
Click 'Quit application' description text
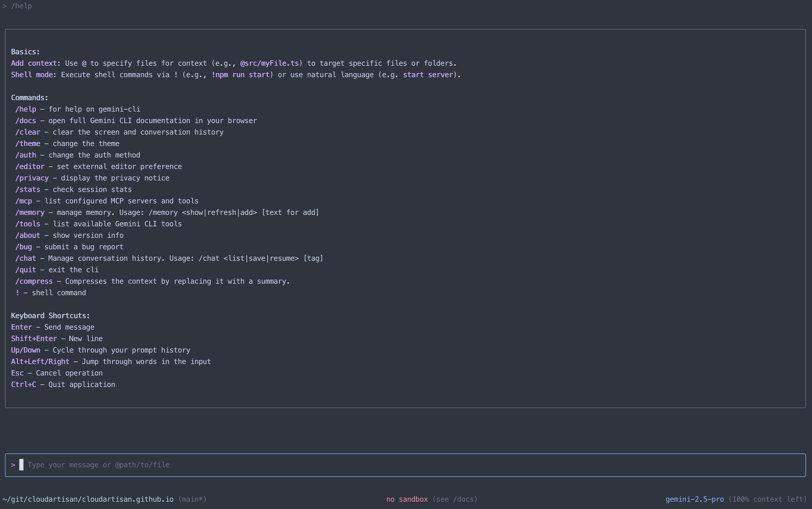click(x=82, y=384)
